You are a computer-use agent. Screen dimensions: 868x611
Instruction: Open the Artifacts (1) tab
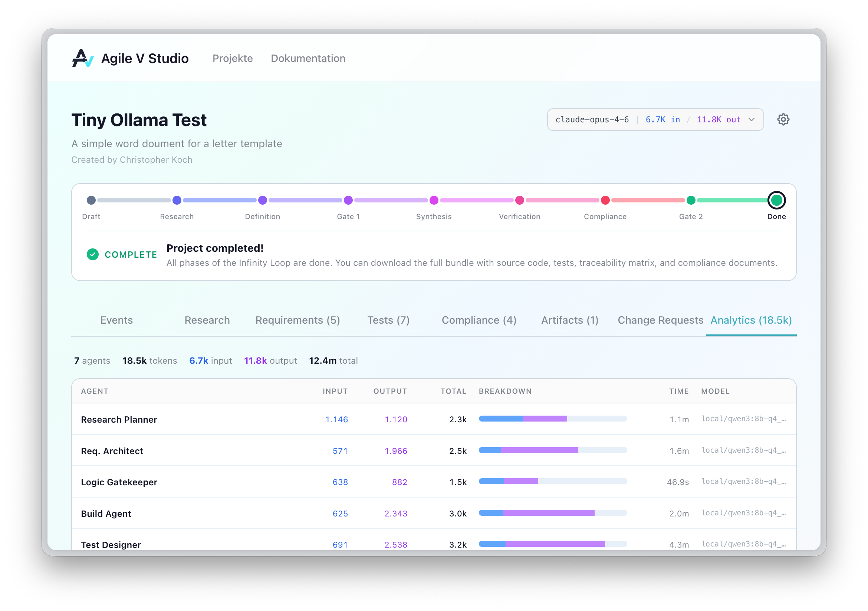[x=569, y=320]
